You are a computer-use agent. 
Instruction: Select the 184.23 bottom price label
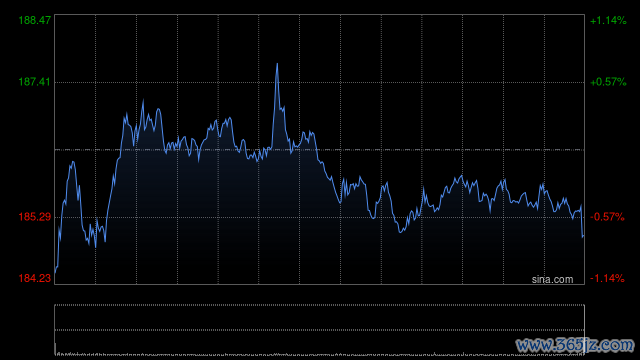point(35,278)
